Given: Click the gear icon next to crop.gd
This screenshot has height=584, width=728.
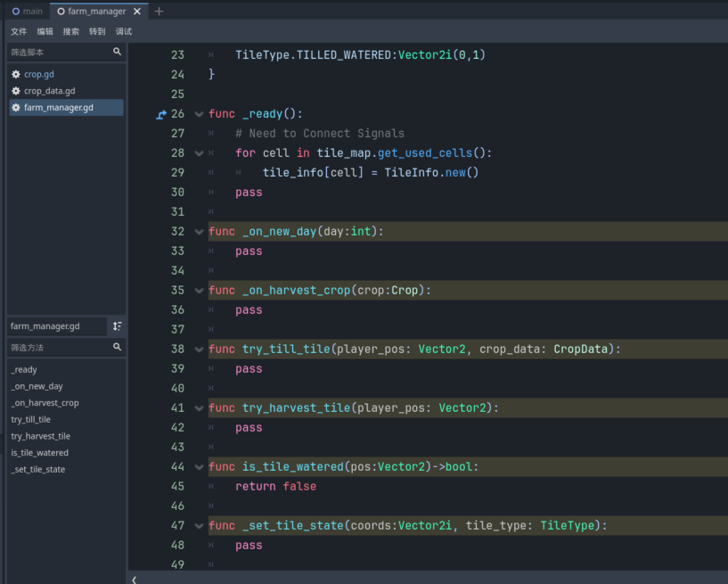Looking at the screenshot, I should (x=16, y=74).
